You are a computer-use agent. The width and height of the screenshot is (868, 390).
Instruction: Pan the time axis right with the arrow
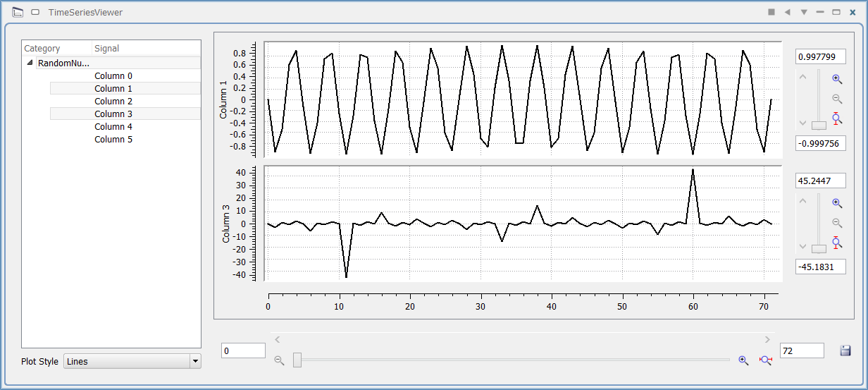pos(767,340)
